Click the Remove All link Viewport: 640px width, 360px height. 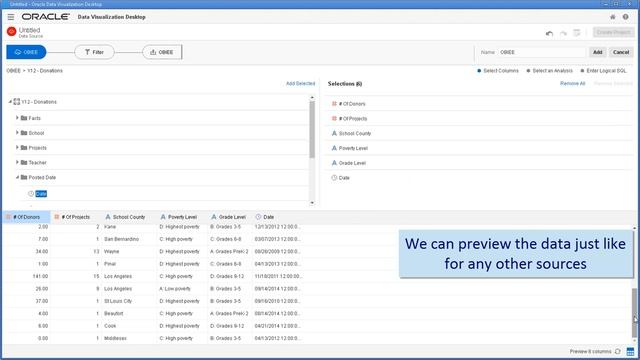[572, 83]
